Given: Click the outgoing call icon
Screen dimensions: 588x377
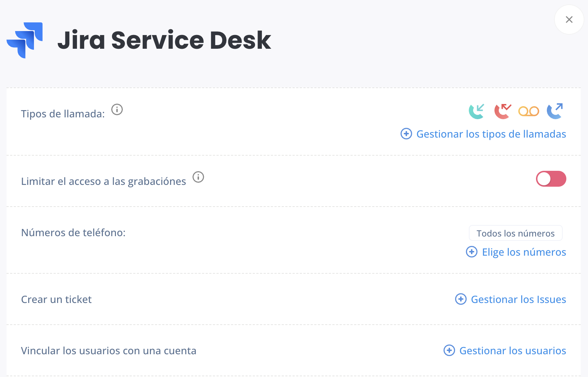Looking at the screenshot, I should pos(555,111).
